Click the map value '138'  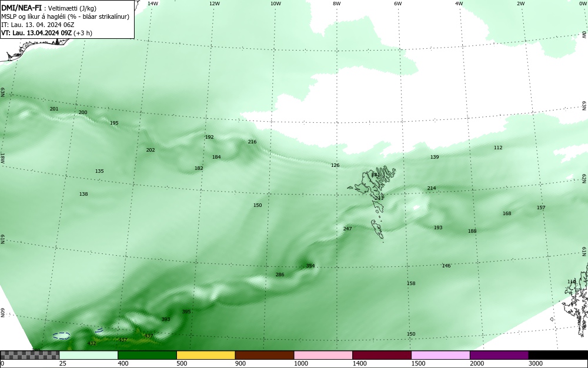tap(83, 194)
